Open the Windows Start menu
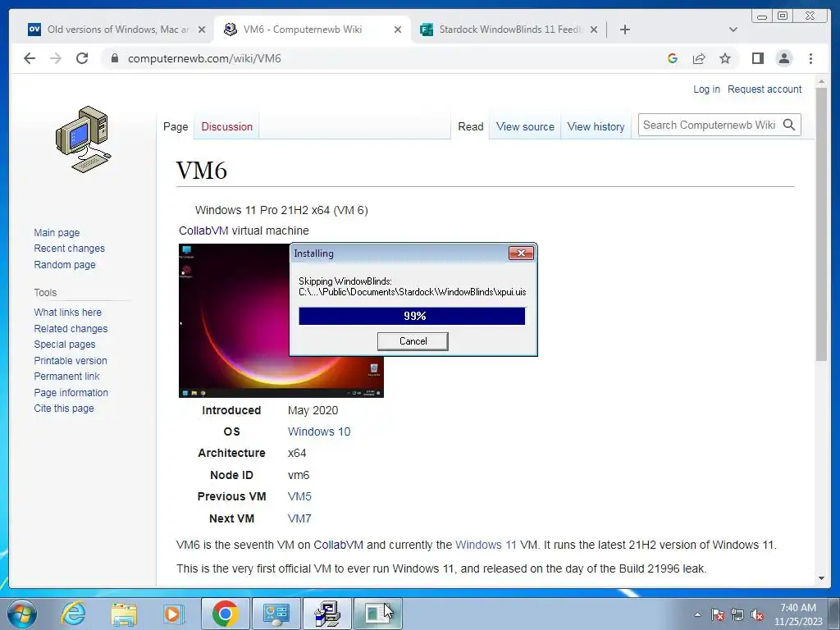The width and height of the screenshot is (840, 630). pyautogui.click(x=22, y=614)
